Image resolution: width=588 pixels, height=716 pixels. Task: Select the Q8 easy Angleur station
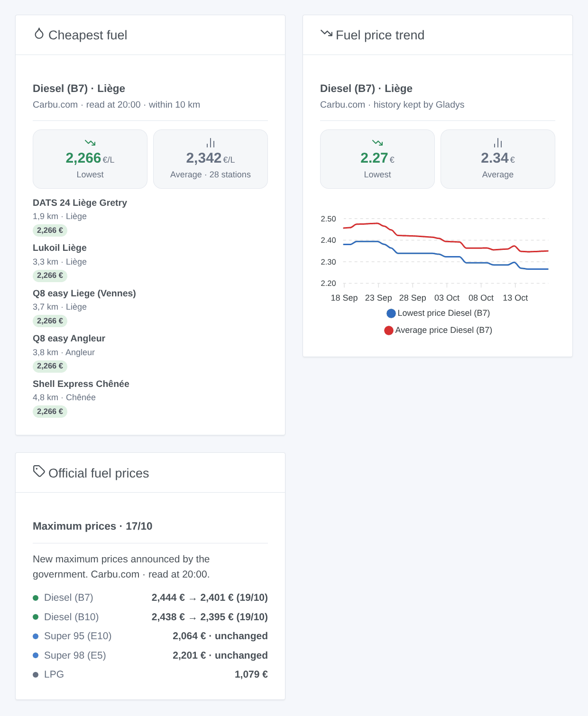tap(69, 338)
